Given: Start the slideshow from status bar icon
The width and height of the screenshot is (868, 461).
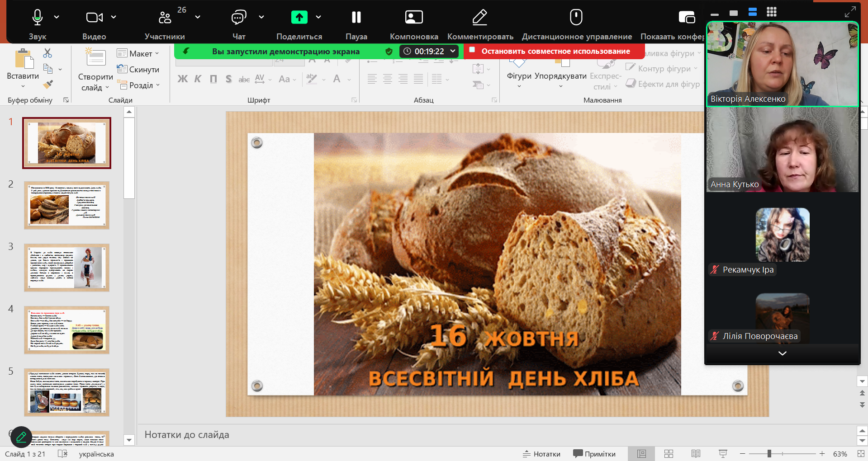Looking at the screenshot, I should 723,454.
